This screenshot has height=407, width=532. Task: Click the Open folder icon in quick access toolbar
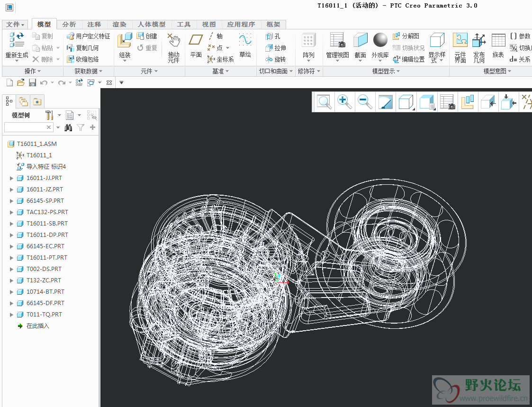[x=21, y=82]
